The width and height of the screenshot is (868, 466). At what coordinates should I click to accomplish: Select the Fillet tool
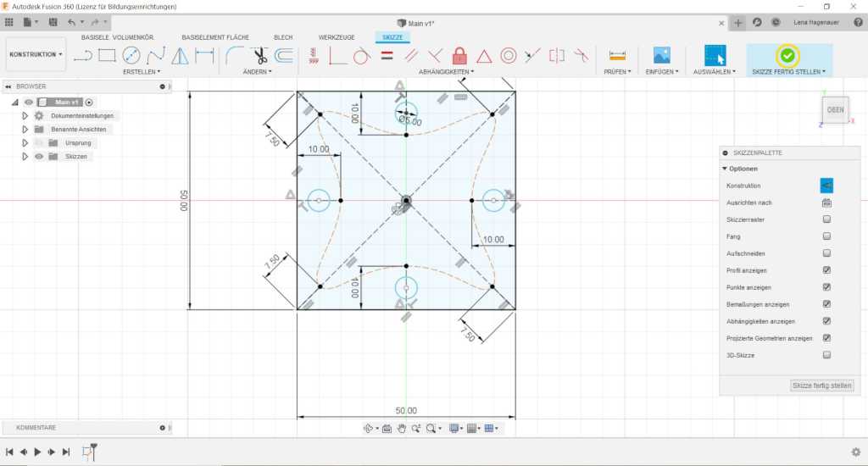pos(235,55)
